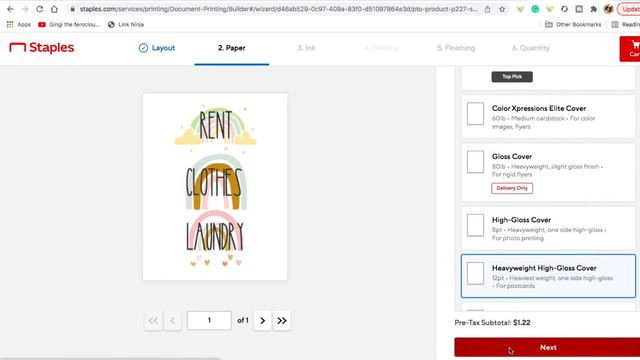
Task: Open the extensions puzzle piece menu
Action: (593, 9)
